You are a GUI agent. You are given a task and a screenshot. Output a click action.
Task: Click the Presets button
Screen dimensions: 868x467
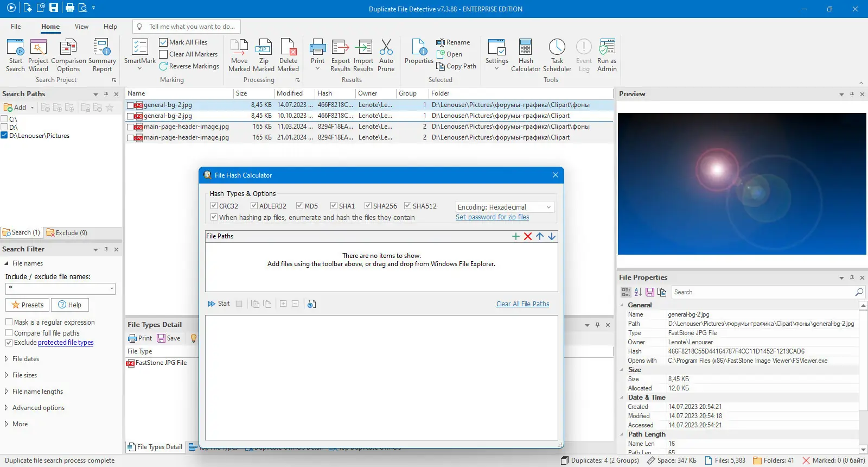tap(27, 305)
